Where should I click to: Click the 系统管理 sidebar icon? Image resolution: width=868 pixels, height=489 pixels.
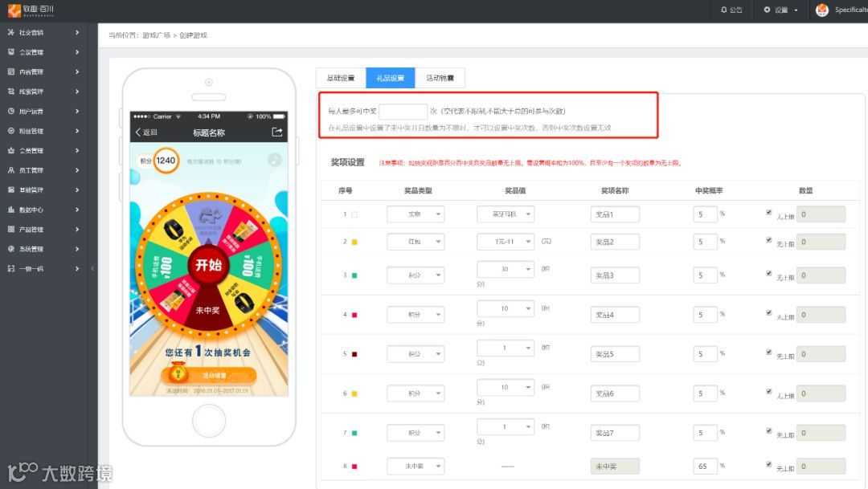click(11, 249)
